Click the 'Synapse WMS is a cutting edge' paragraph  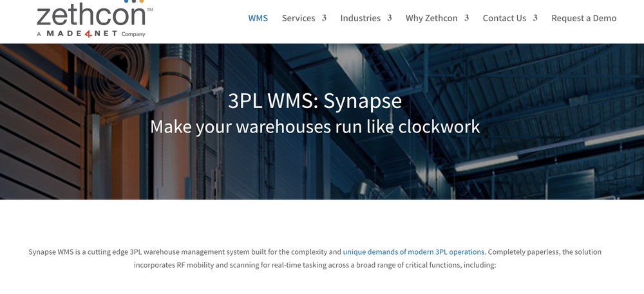[315, 259]
